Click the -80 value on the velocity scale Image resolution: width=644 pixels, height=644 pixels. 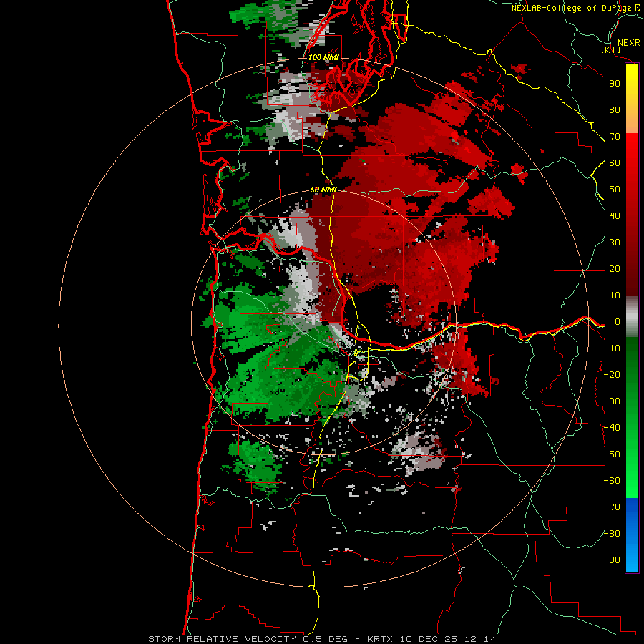pos(612,534)
